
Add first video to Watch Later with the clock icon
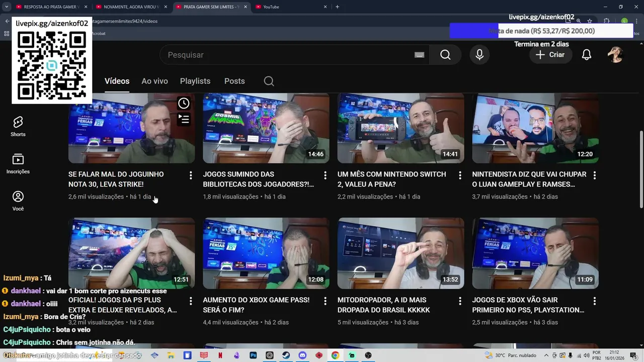click(x=184, y=103)
